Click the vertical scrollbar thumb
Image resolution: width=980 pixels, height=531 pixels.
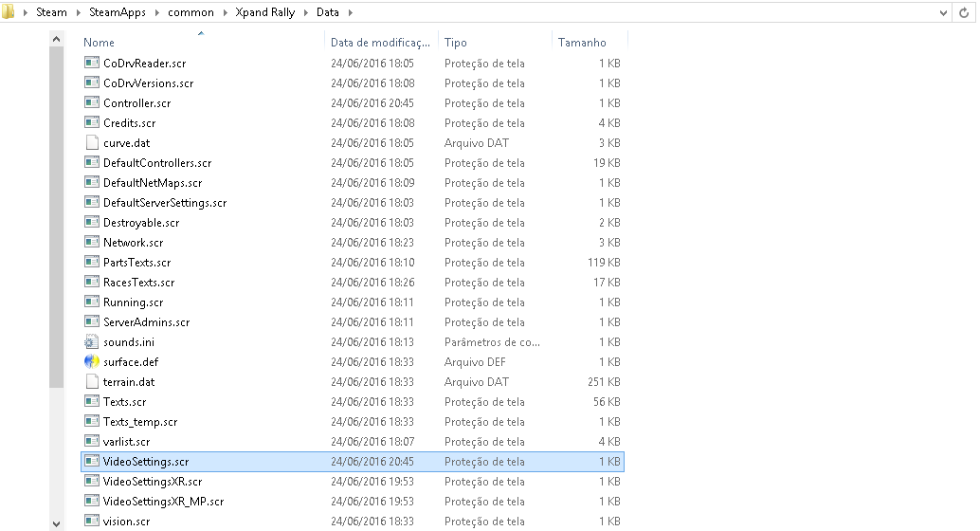coord(56,217)
